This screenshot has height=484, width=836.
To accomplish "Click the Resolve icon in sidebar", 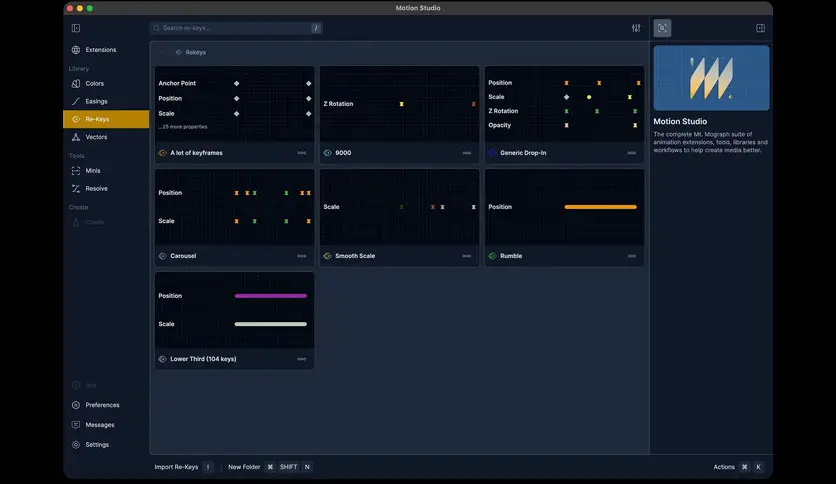I will (x=76, y=189).
